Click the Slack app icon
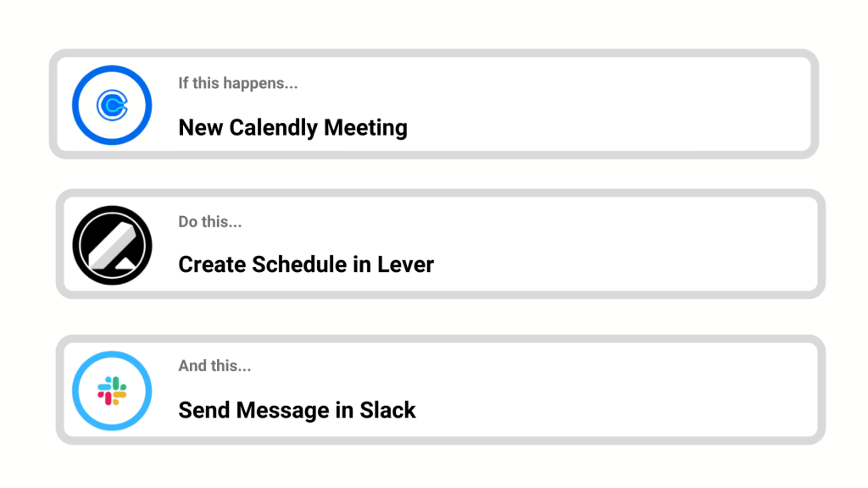 (112, 391)
